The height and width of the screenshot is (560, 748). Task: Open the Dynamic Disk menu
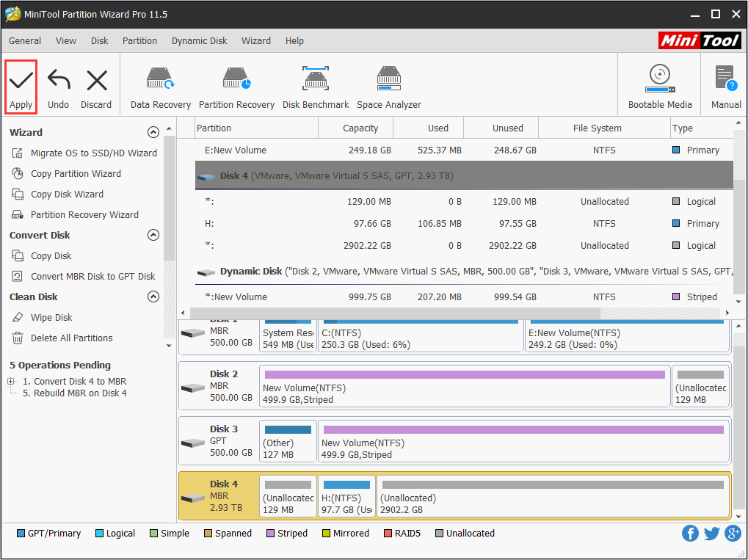(200, 41)
